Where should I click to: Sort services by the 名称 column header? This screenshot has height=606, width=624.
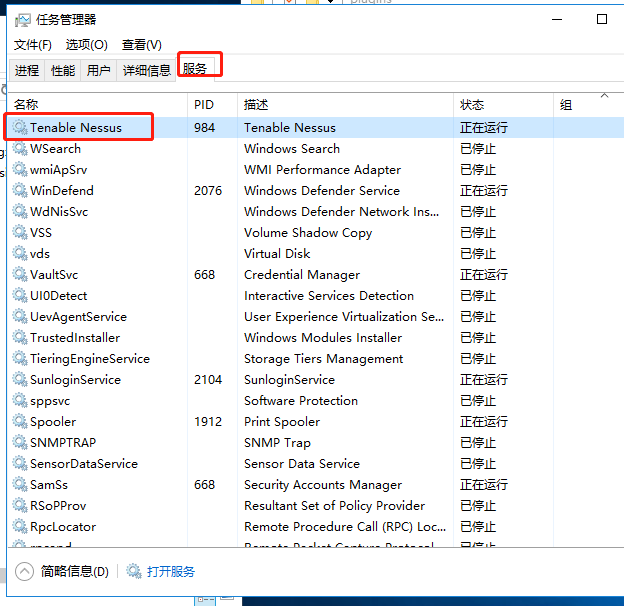(98, 105)
